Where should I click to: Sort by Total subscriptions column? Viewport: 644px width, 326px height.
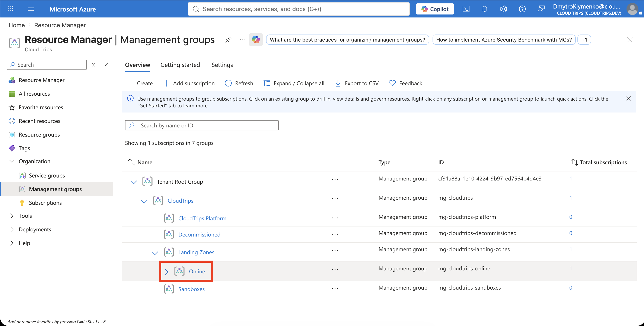coord(599,162)
